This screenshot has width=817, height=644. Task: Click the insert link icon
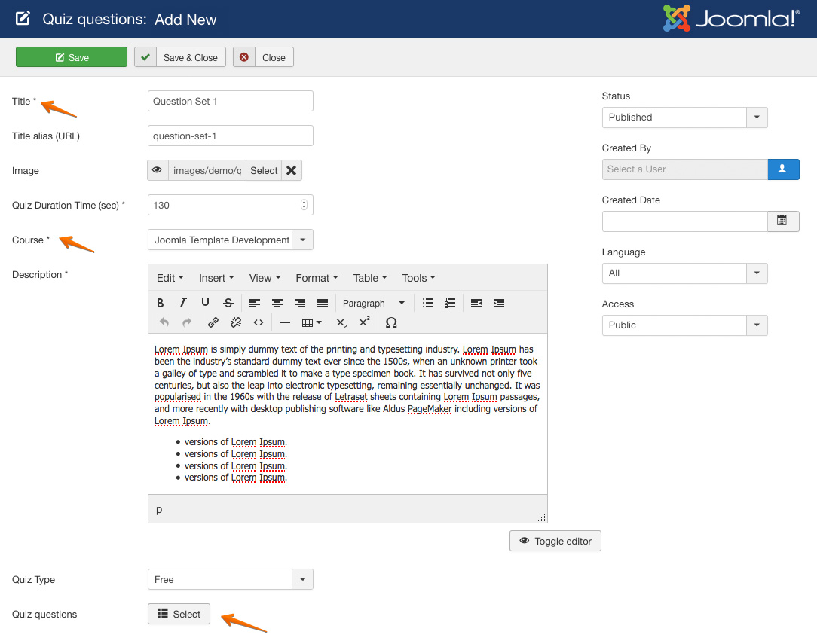(213, 322)
